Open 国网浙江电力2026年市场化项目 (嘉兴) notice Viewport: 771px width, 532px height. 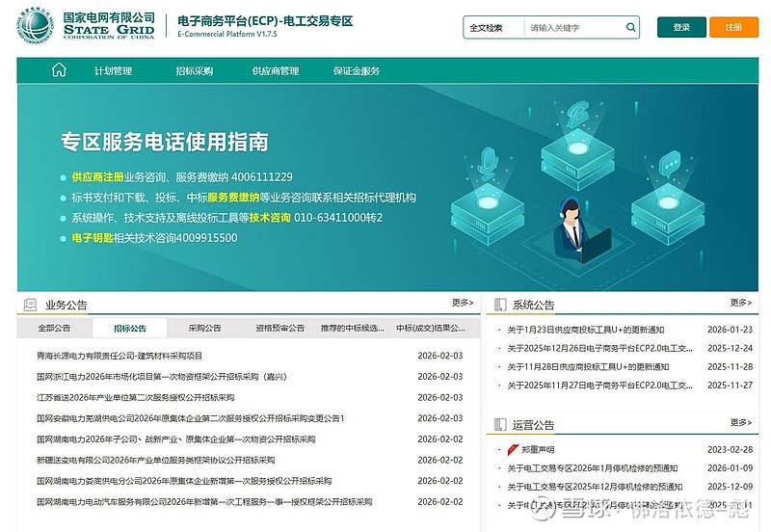[x=162, y=377]
